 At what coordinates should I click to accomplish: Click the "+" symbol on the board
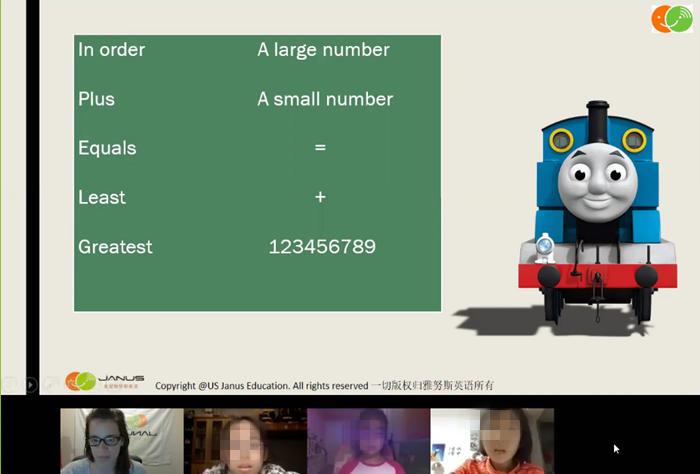tap(320, 197)
